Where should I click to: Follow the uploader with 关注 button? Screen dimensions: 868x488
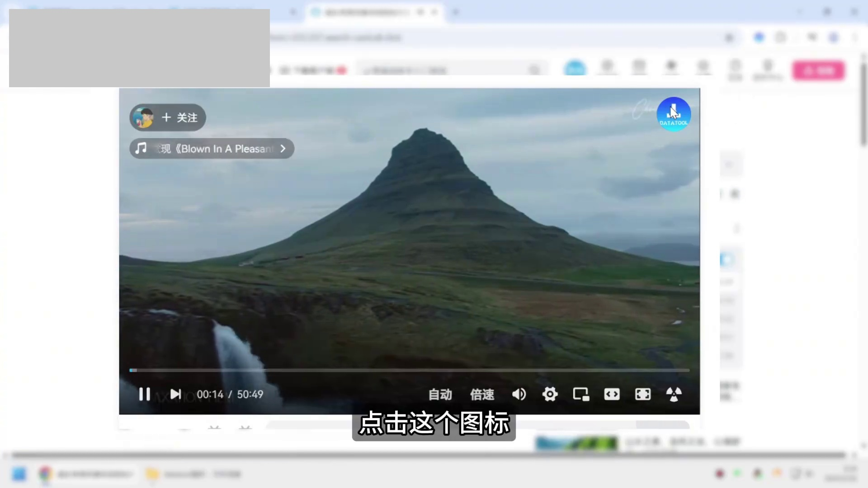point(180,117)
